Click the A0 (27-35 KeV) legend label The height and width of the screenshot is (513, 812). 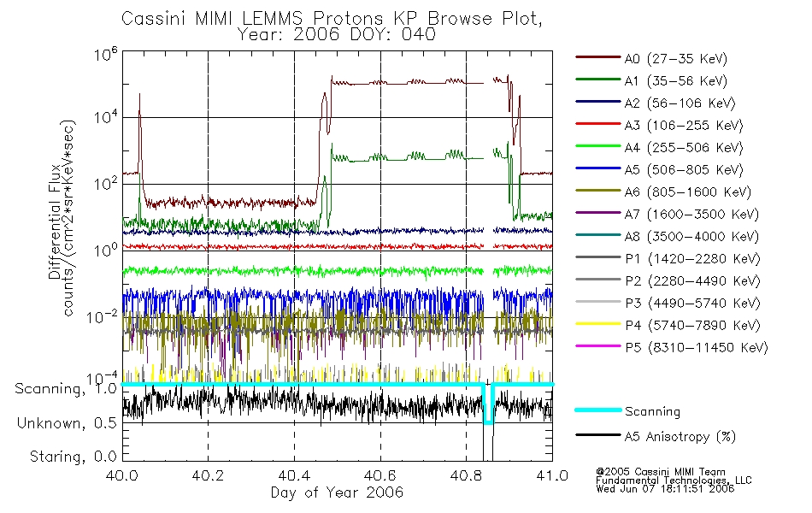[675, 58]
